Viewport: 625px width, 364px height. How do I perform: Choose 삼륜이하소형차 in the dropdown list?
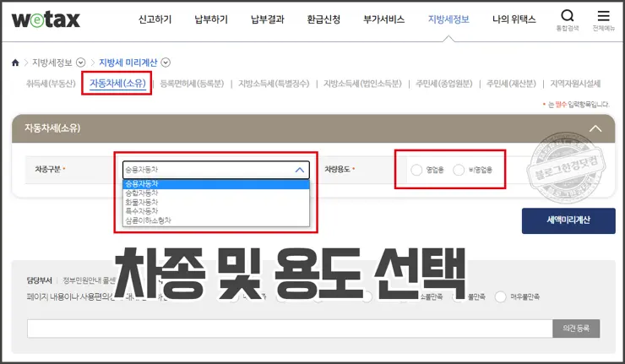[216, 220]
